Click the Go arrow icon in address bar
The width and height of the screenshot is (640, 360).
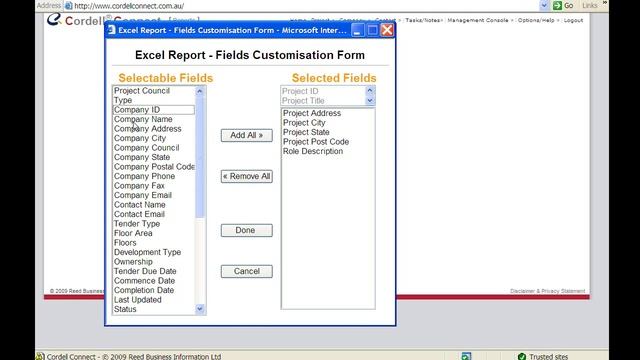[x=557, y=6]
